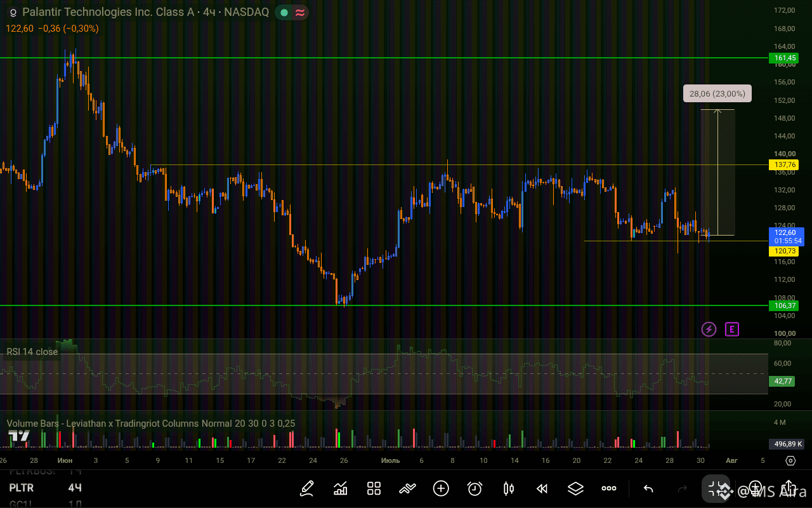Viewport: 812px width, 508px height.
Task: Start bar replay with the rewind icon
Action: tap(542, 488)
